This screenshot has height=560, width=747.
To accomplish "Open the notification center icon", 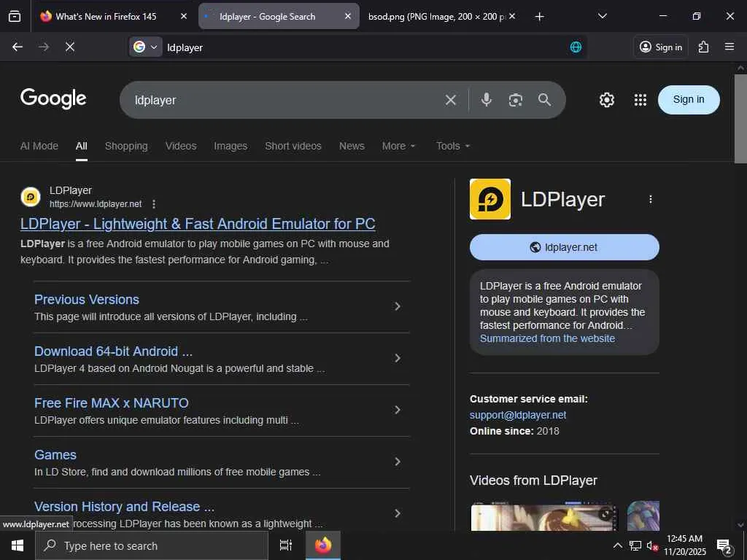I will 724,546.
